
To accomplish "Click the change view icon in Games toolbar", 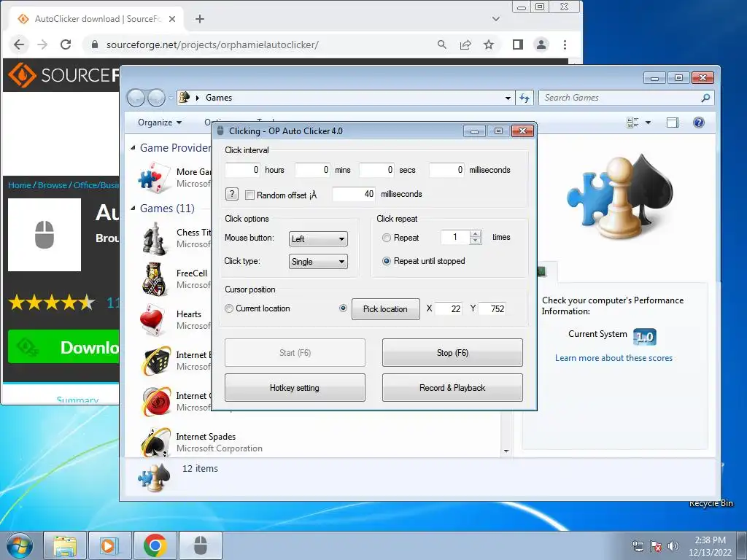I will [x=632, y=122].
